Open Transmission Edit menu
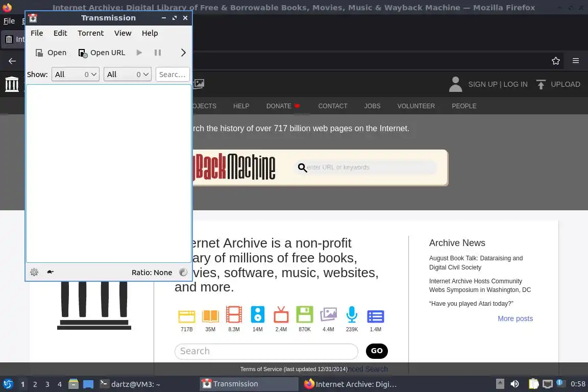Viewport: 588px width, 392px height. pyautogui.click(x=60, y=33)
